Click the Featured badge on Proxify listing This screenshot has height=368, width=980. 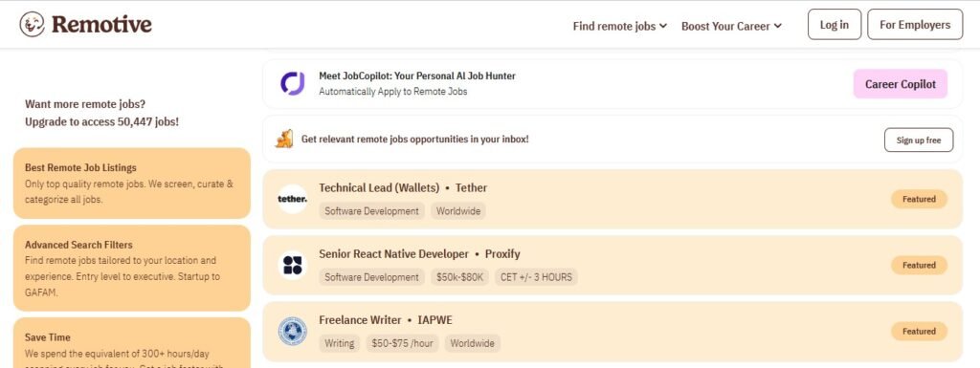point(919,265)
